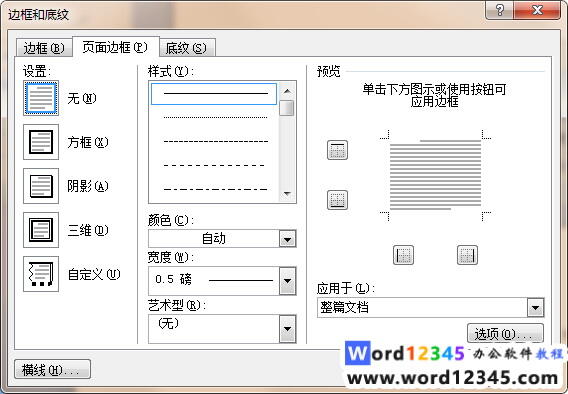Viewport: 568px width, 394px height.
Task: Expand the 艺术型 (art) dropdown
Action: (x=288, y=329)
